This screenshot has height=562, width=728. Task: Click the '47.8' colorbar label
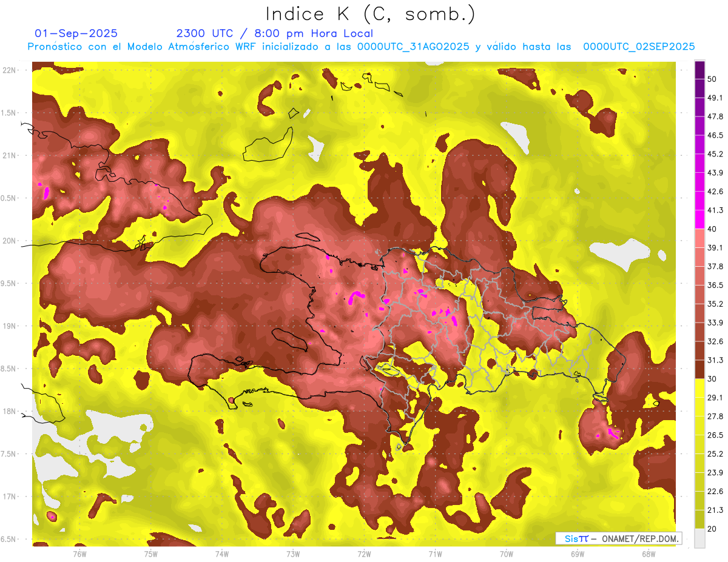715,116
